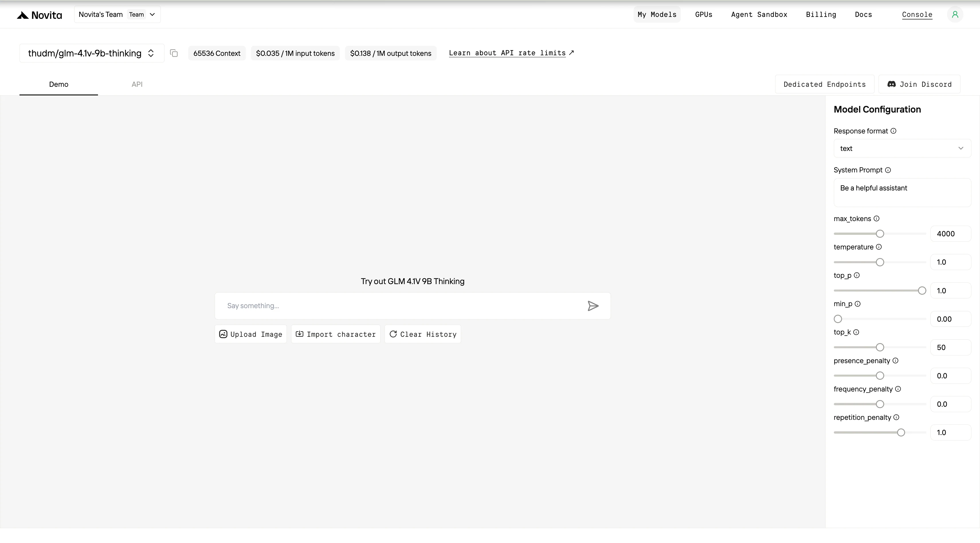Select the Demo tab
The width and height of the screenshot is (980, 543).
(58, 84)
